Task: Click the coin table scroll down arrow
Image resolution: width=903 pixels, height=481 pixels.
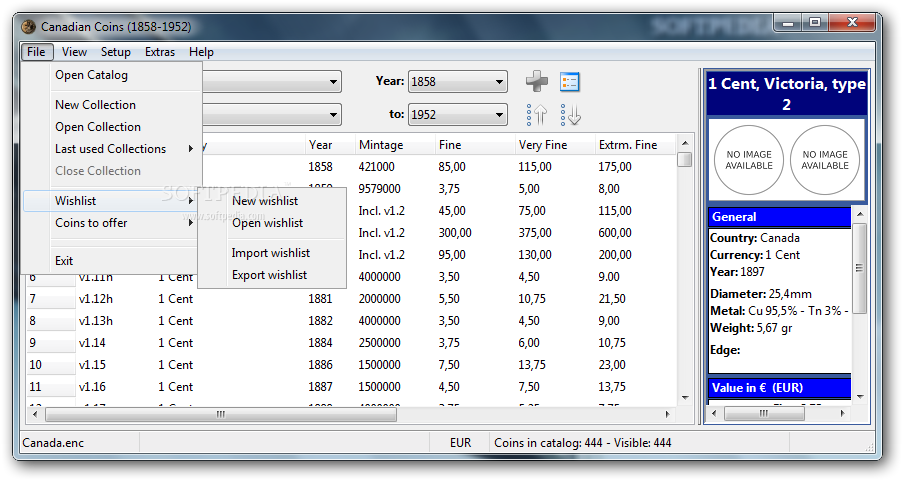Action: pyautogui.click(x=684, y=397)
